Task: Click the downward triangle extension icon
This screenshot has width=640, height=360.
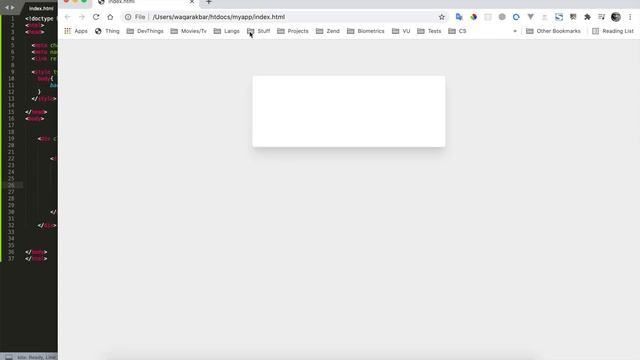Action: (530, 17)
